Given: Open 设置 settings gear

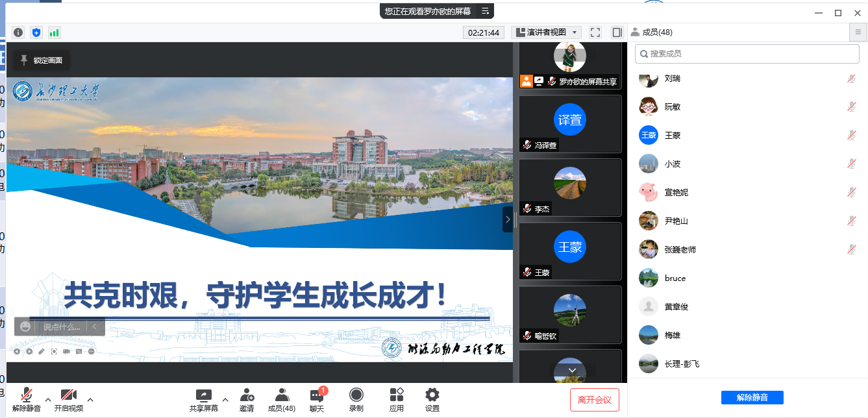Looking at the screenshot, I should [432, 400].
